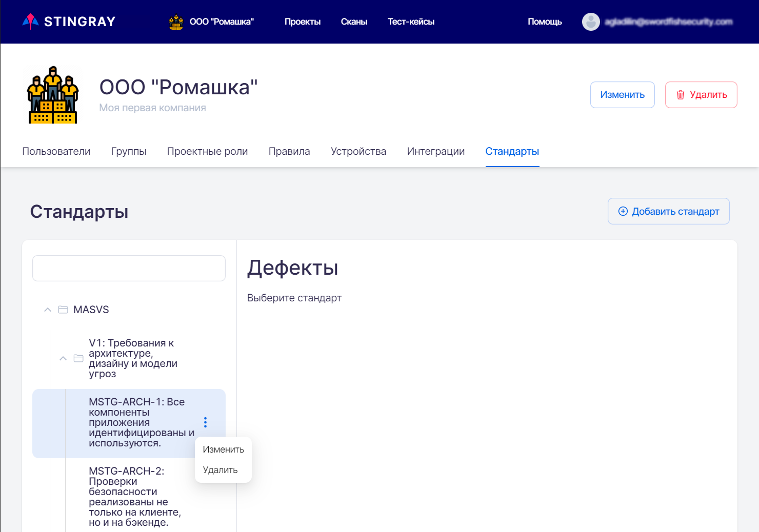Open Сканы in the top navigation

click(354, 22)
